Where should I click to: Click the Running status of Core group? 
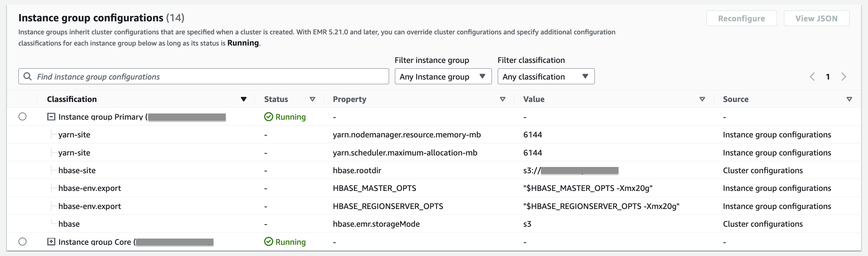285,242
